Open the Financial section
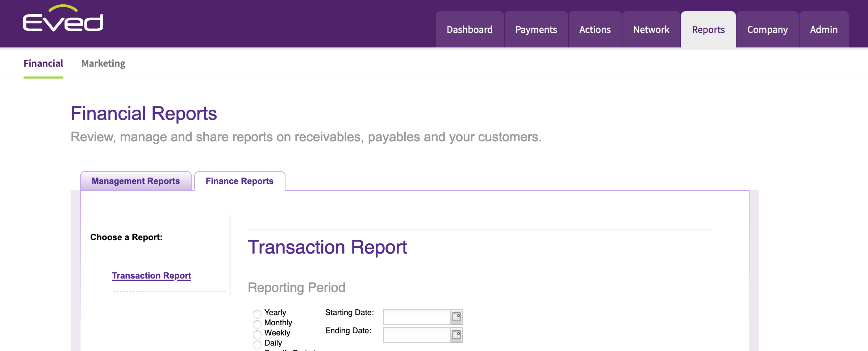Screen dimensions: 868x351 pos(43,63)
